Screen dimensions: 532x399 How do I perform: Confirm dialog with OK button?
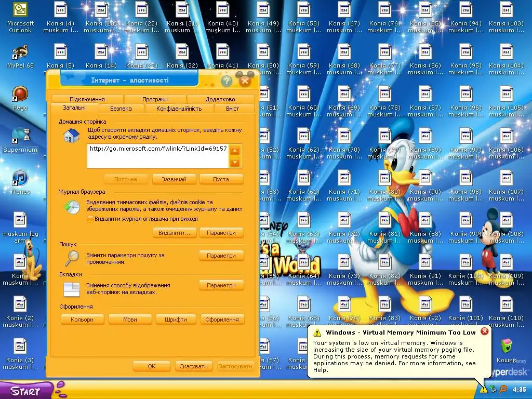point(152,366)
